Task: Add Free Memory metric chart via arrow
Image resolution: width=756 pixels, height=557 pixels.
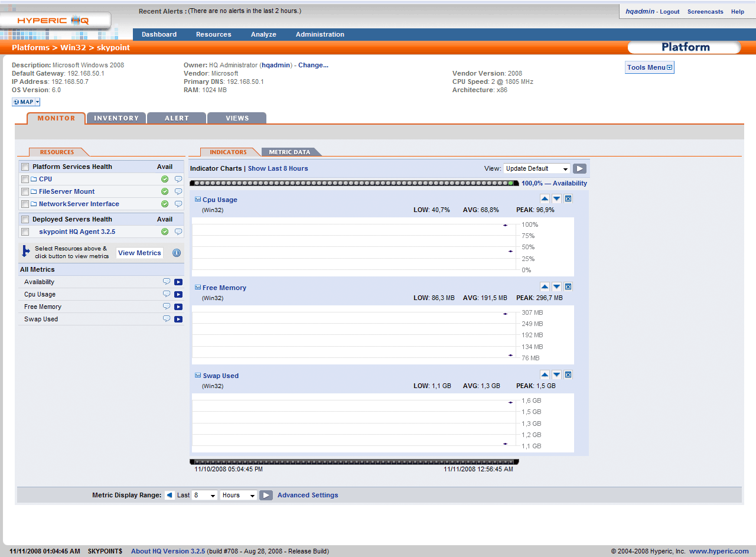Action: pyautogui.click(x=178, y=307)
